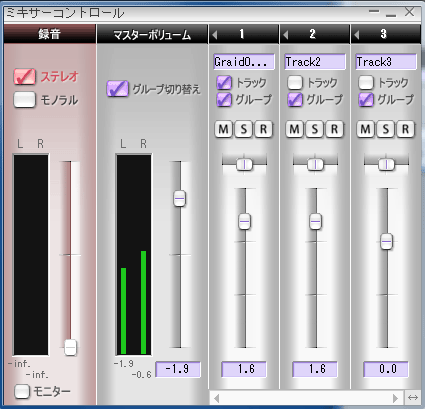The width and height of the screenshot is (425, 409).
Task: Click track 1 volume fader handle
Action: pos(244,221)
